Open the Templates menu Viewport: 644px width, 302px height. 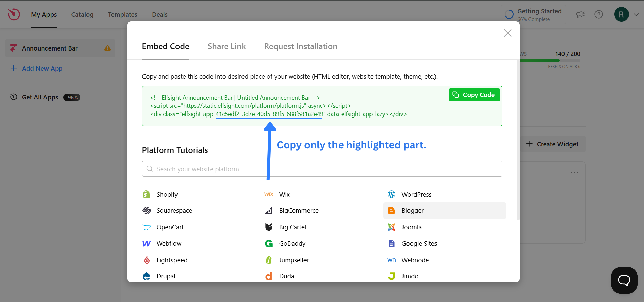coord(123,15)
